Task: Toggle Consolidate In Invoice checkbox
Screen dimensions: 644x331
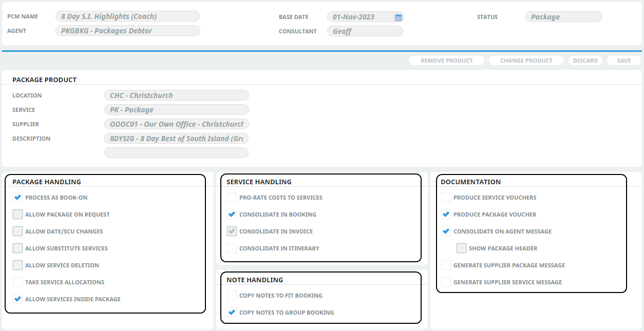Action: (x=232, y=231)
